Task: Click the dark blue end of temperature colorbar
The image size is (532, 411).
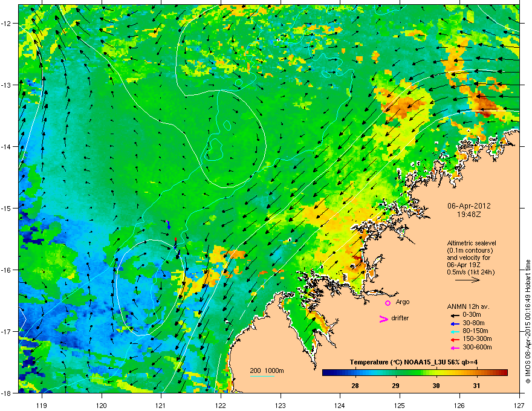Action: coord(326,373)
